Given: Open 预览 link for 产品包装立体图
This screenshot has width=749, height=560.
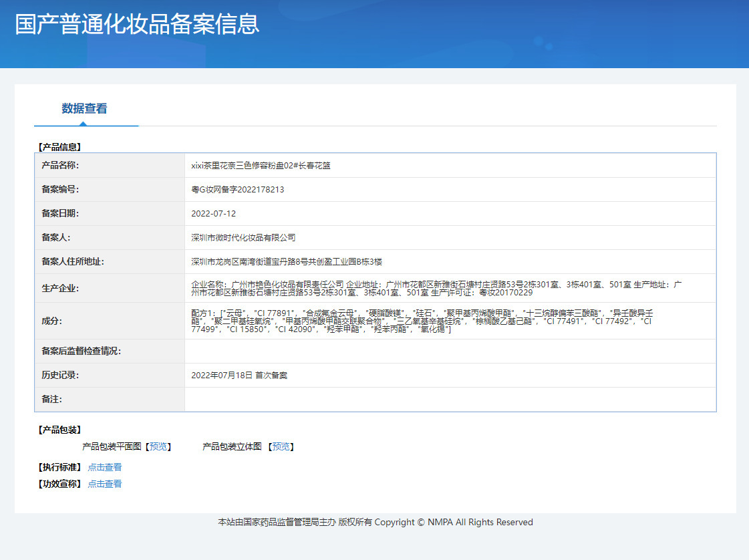Looking at the screenshot, I should click(281, 447).
